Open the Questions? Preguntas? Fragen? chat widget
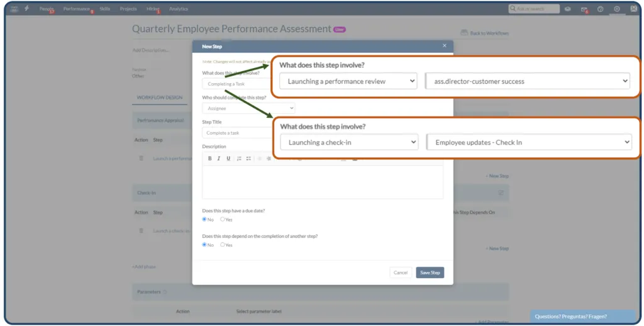 (x=583, y=317)
